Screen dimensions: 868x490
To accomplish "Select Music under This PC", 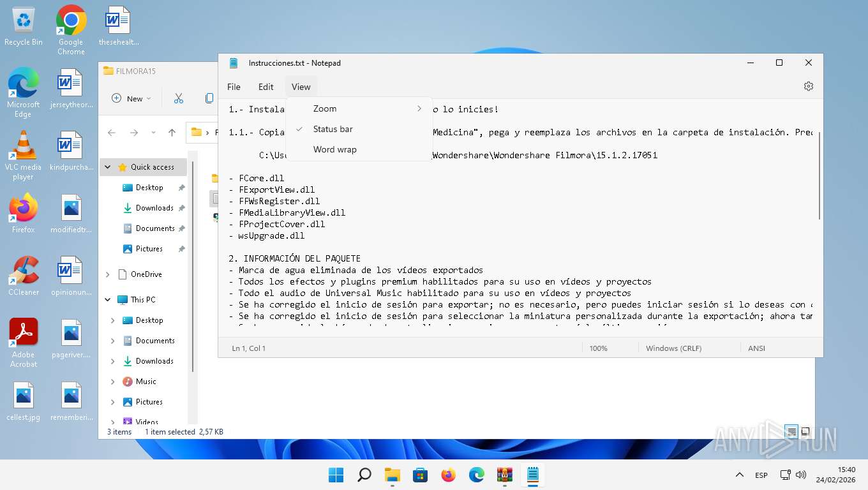I will pyautogui.click(x=146, y=382).
